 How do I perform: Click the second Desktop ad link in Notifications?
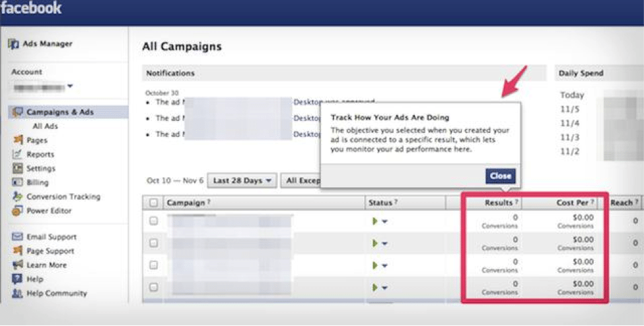306,118
